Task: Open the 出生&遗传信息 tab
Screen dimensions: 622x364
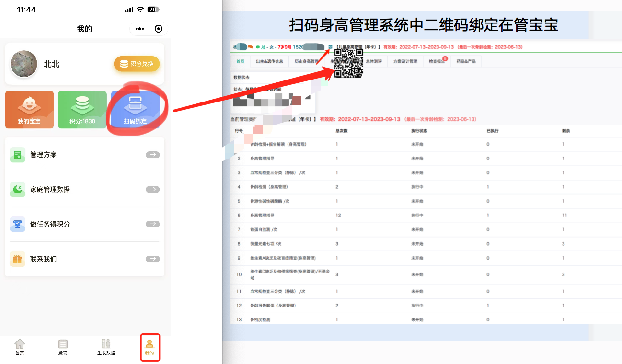Action: pos(269,61)
